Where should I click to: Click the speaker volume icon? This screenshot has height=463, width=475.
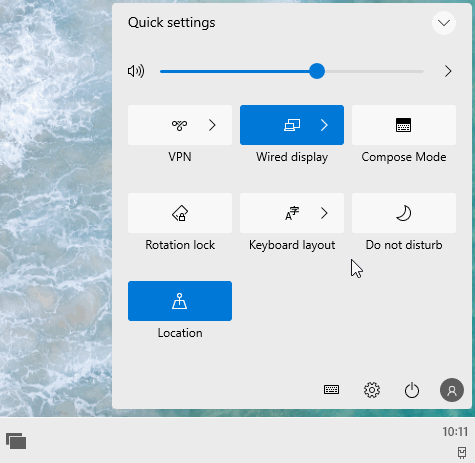click(x=136, y=71)
